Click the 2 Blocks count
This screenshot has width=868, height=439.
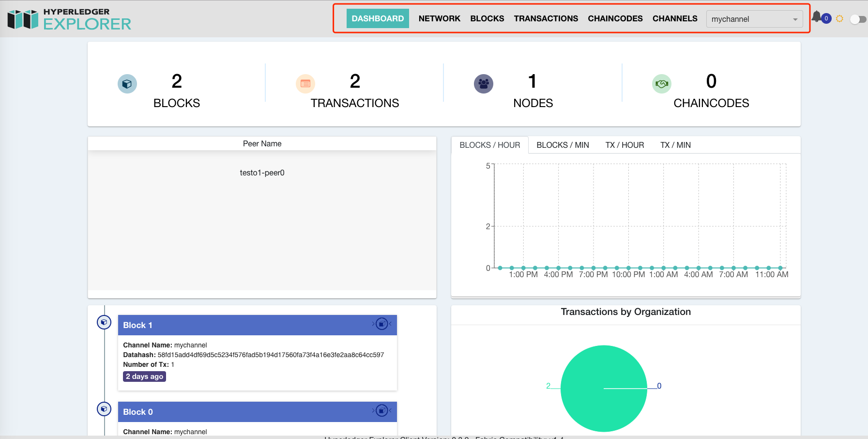click(x=177, y=81)
